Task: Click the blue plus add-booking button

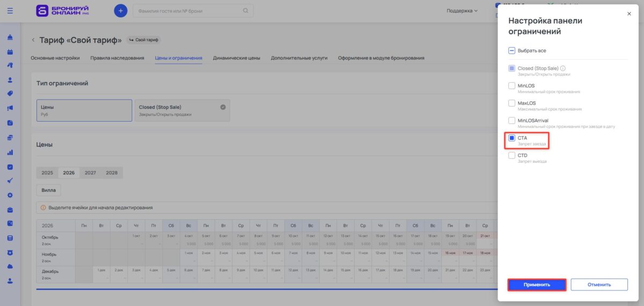Action: [x=121, y=11]
